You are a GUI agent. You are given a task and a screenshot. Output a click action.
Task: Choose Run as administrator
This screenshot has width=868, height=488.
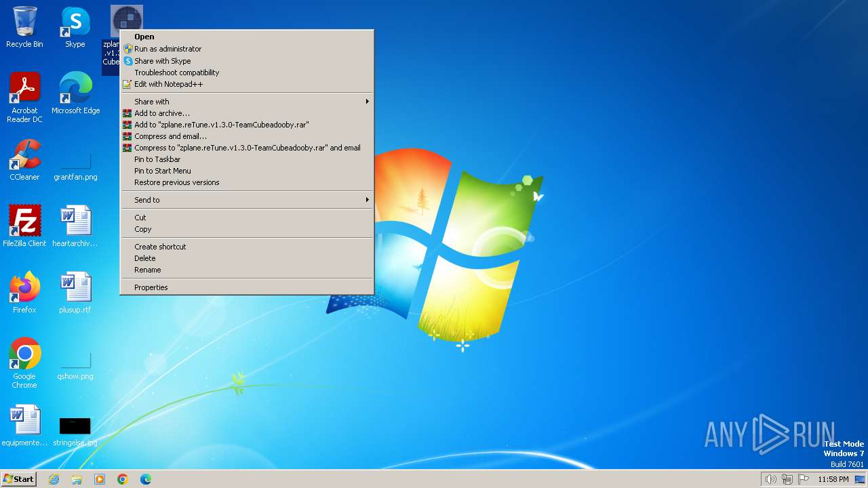247,49
